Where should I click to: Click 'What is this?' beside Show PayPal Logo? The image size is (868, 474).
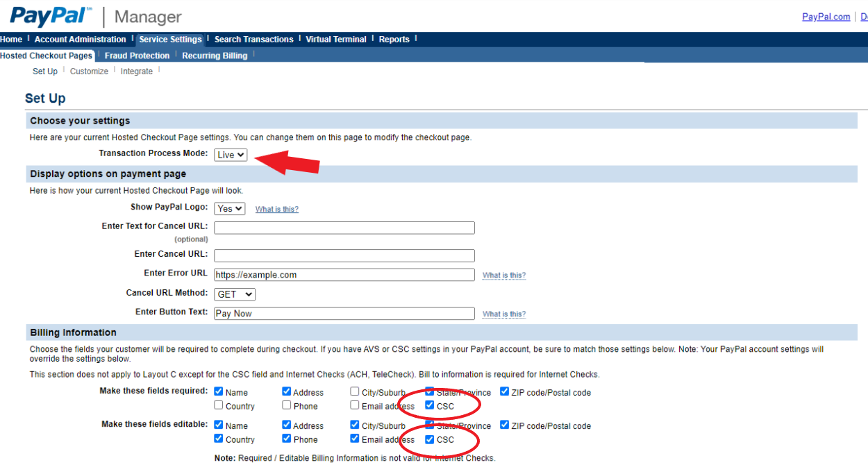coord(277,209)
